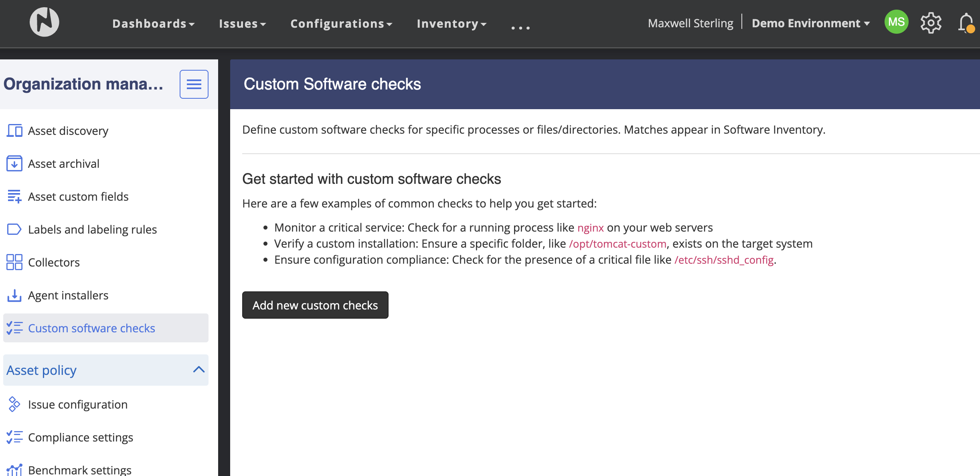The height and width of the screenshot is (476, 980).
Task: Click the MS user avatar
Action: coord(896,22)
